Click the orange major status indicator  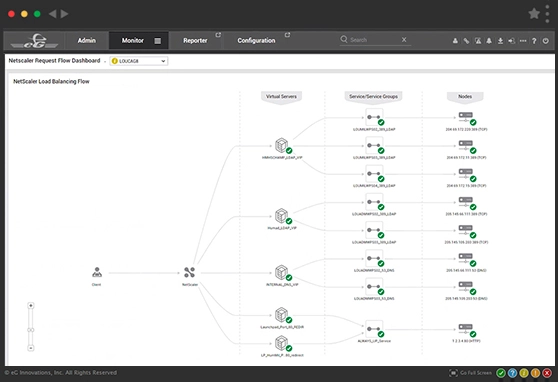(x=535, y=373)
